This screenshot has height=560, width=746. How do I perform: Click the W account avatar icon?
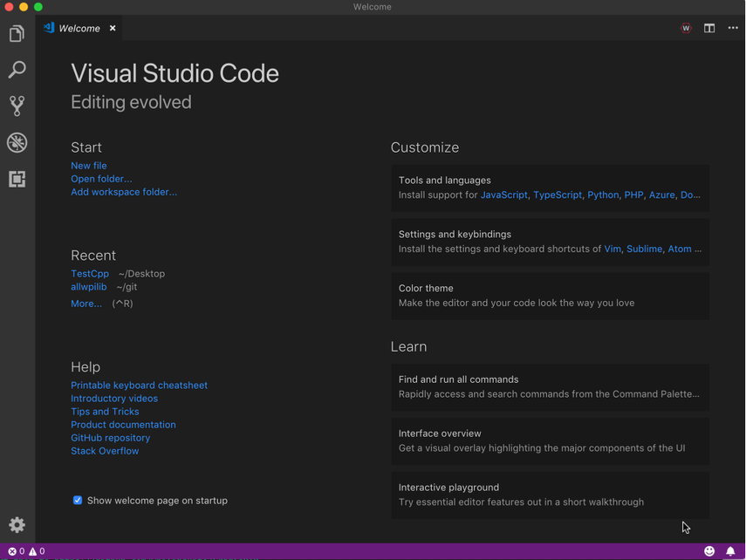click(x=686, y=28)
